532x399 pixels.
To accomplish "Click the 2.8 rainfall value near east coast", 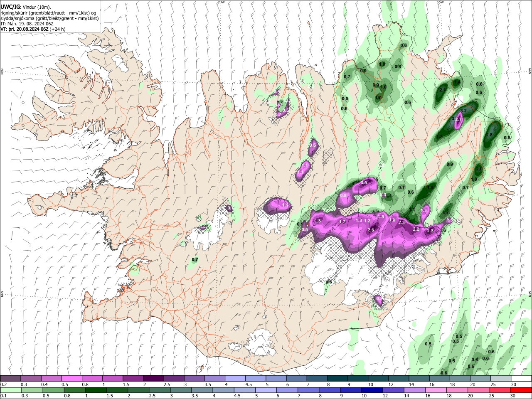I will tap(489, 135).
